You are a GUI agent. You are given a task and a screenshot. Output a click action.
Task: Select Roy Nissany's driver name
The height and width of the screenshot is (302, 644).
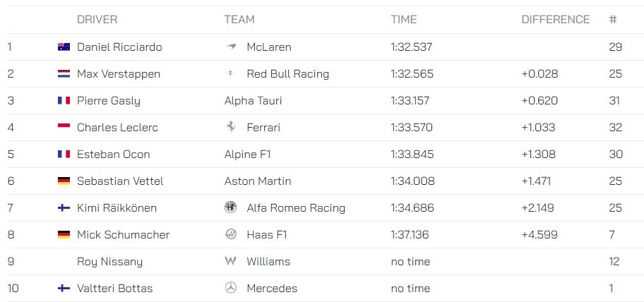coord(109,261)
